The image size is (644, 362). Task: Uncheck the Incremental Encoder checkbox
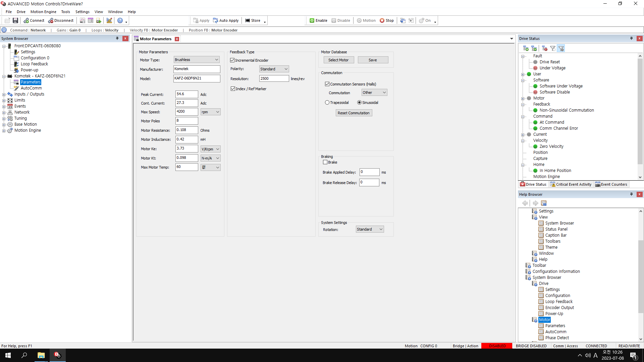[x=232, y=60]
